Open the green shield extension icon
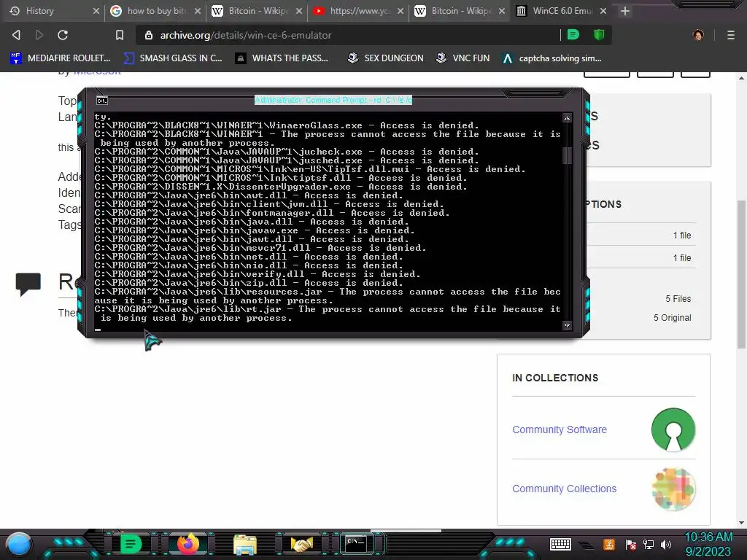This screenshot has width=747, height=560. click(x=599, y=34)
